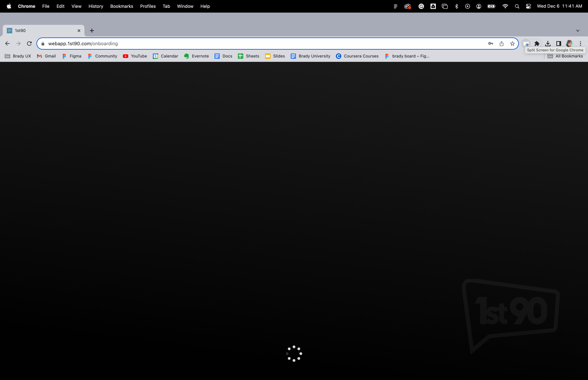Open the Bookmarks menu in menu bar
This screenshot has width=588, height=380.
pyautogui.click(x=121, y=6)
